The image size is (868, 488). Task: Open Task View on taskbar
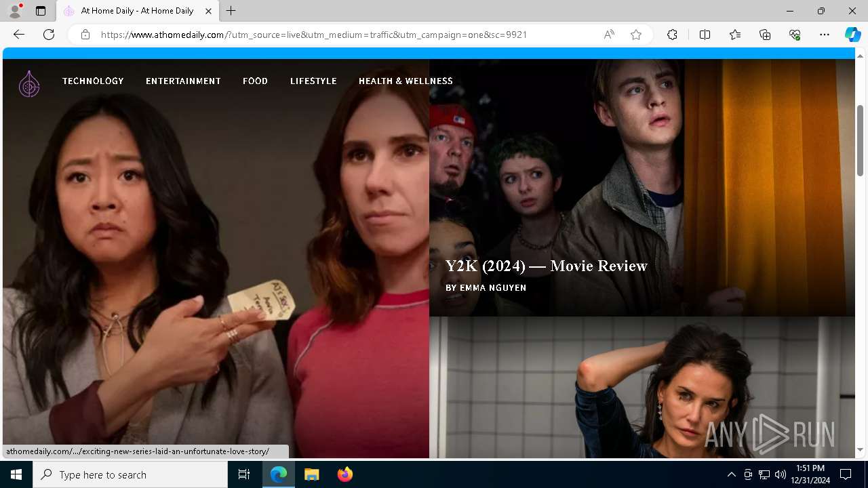[244, 474]
